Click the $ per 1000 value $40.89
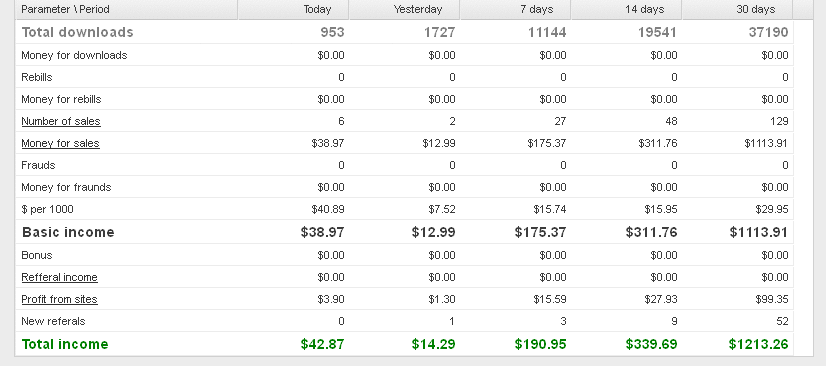The height and width of the screenshot is (366, 826). [328, 209]
